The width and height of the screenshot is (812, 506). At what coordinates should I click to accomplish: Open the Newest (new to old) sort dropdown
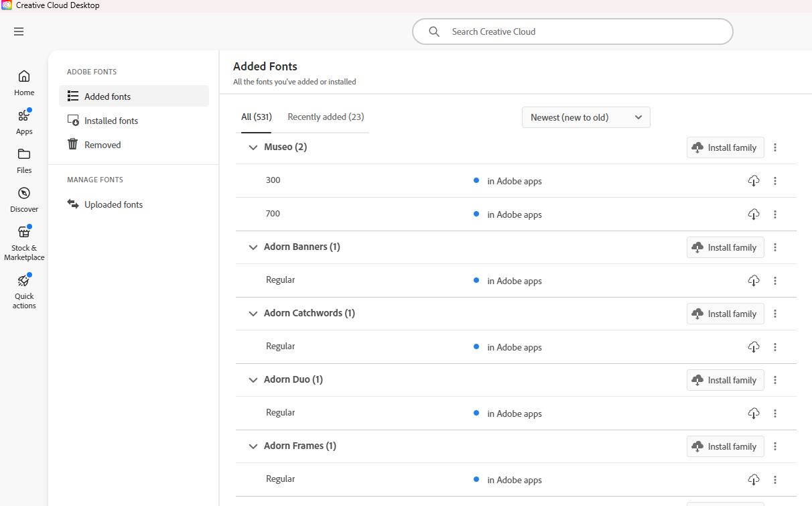click(x=586, y=117)
